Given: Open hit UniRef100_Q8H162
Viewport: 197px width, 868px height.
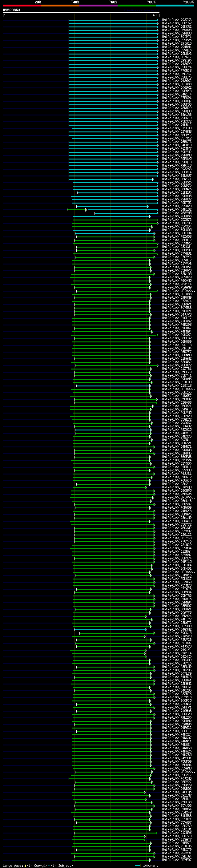Looking at the screenshot, I should tap(177, 23).
